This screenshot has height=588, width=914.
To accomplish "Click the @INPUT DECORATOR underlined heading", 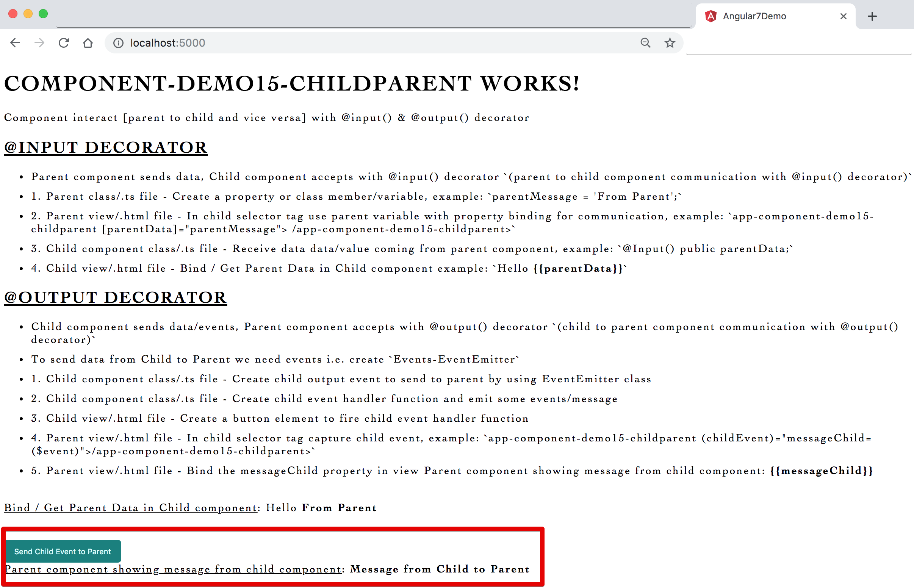I will 106,148.
